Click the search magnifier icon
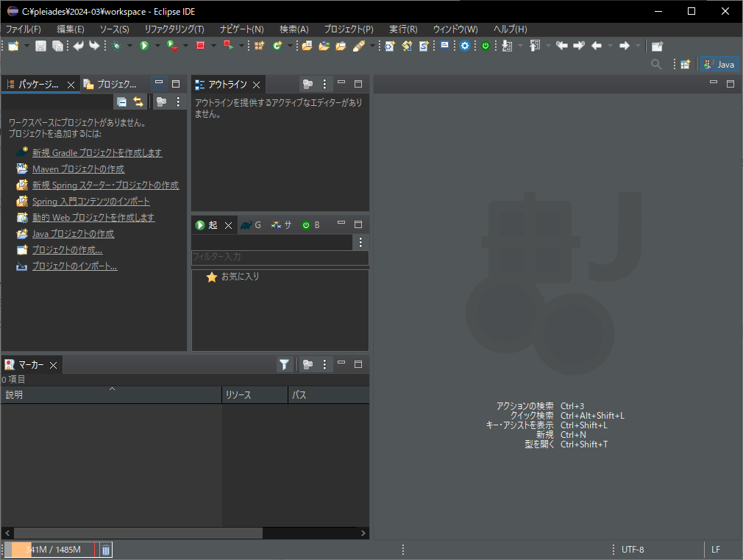The height and width of the screenshot is (560, 743). (656, 64)
